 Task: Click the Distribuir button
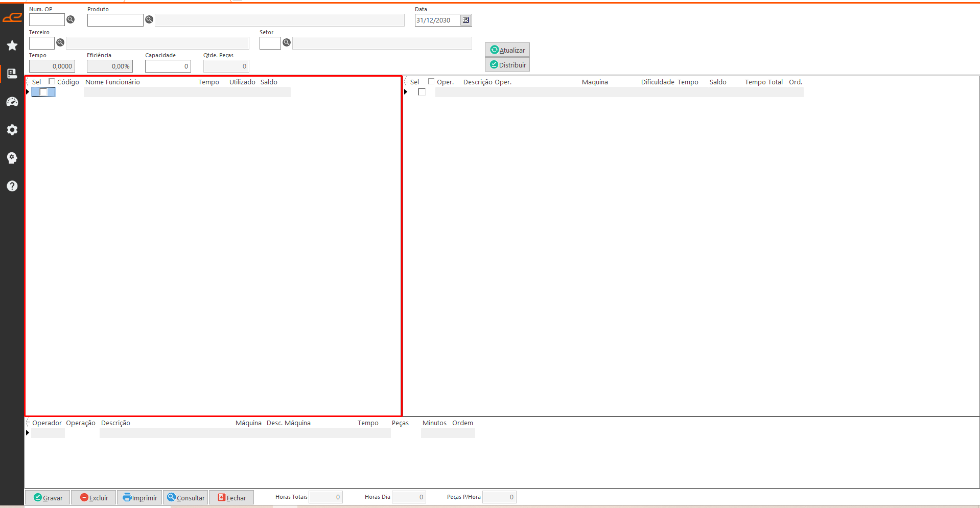507,65
